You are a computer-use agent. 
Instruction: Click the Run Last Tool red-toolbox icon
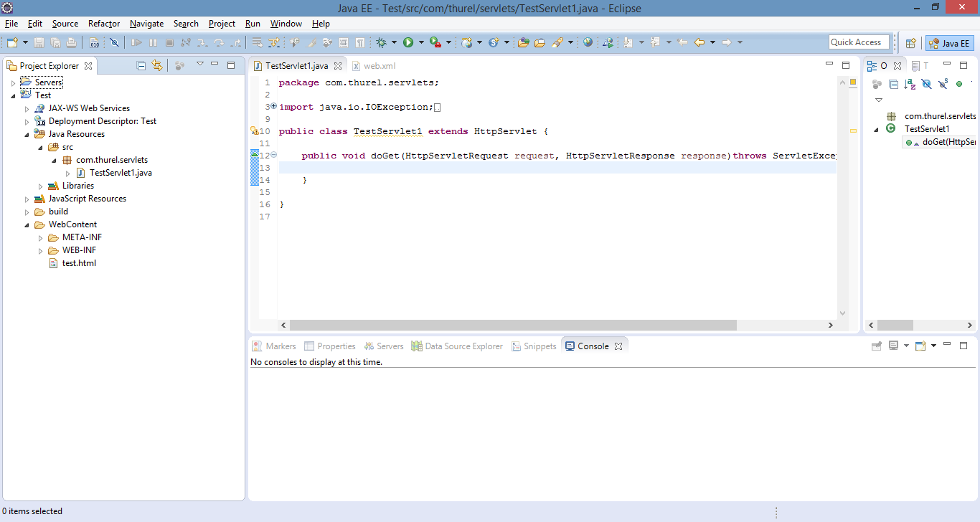click(x=435, y=43)
